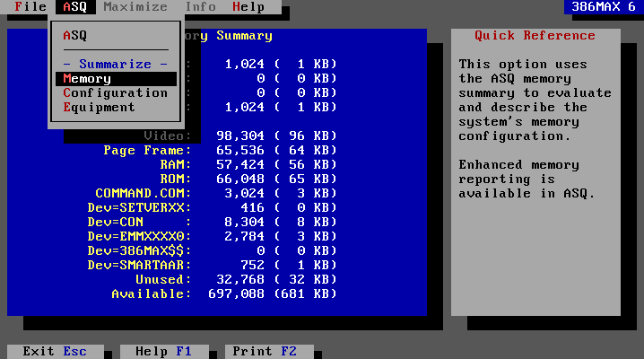The width and height of the screenshot is (644, 359).
Task: Click the Exit Esc button
Action: (x=55, y=352)
